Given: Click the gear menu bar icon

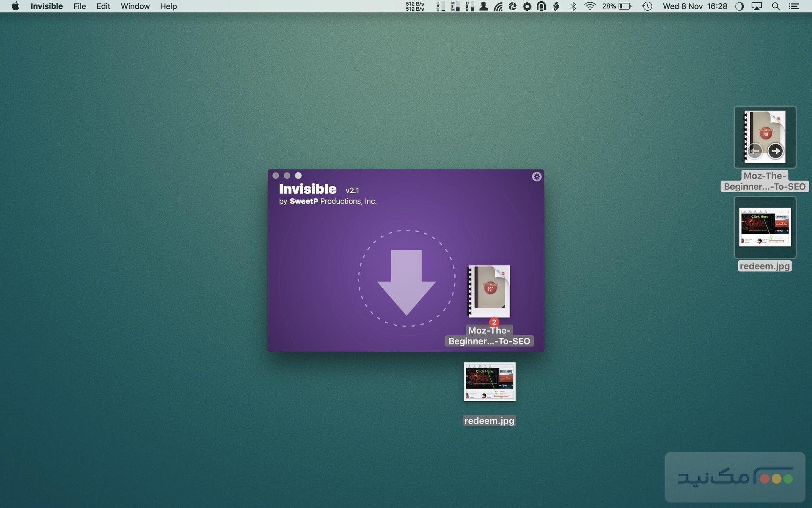Looking at the screenshot, I should pyautogui.click(x=527, y=6).
